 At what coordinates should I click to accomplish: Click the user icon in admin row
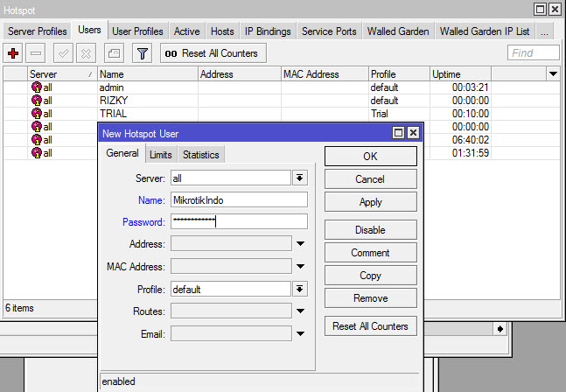pos(37,87)
